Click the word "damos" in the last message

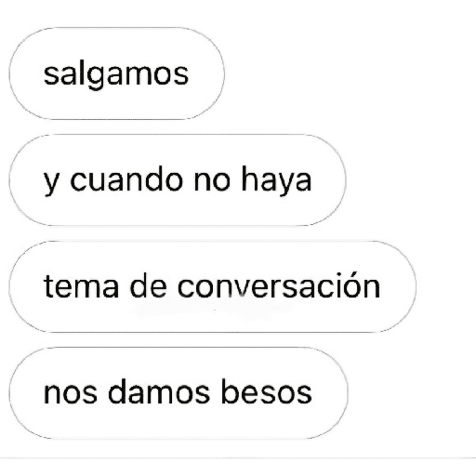click(159, 391)
